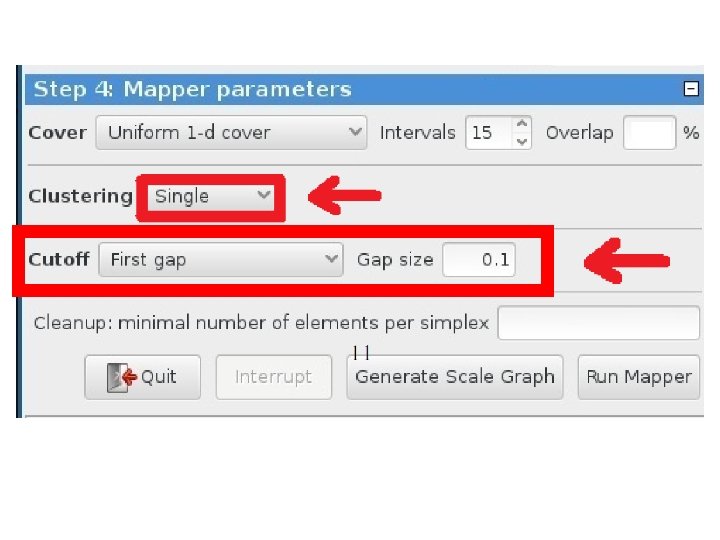This screenshot has width=720, height=540.
Task: Focus the Cleanup minimal elements field
Action: click(x=598, y=323)
